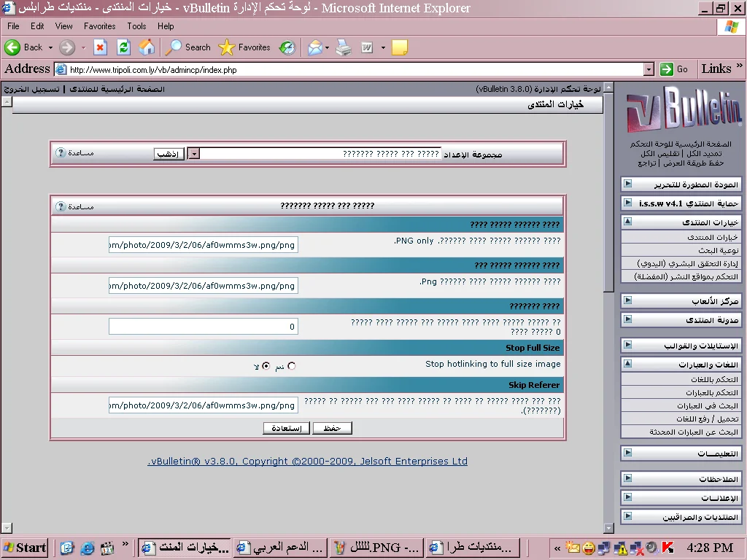Switch to الدعم العربي taskbar window
This screenshot has height=560, width=747.
pos(282,548)
